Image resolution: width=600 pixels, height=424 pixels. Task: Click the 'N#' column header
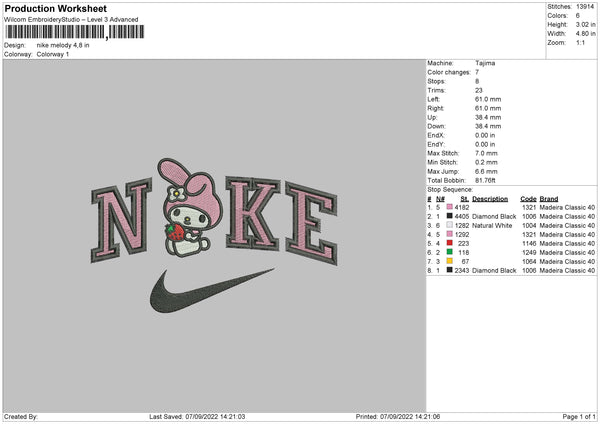(440, 199)
